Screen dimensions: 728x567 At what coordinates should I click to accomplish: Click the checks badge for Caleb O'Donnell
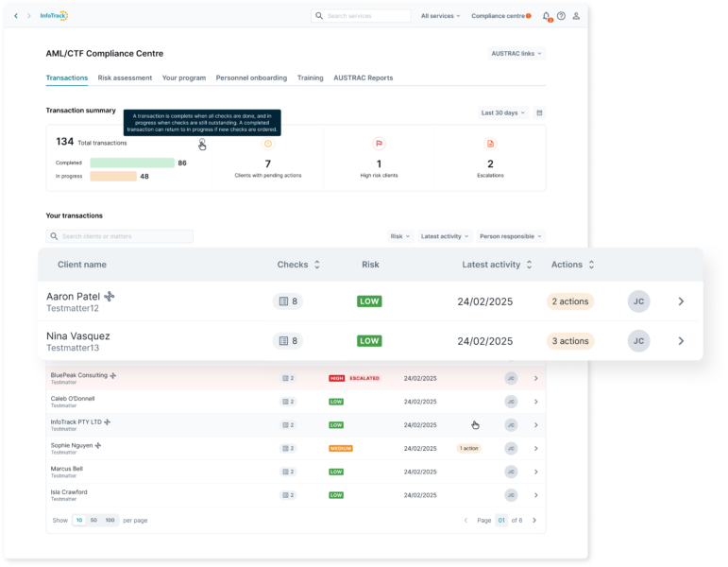[x=288, y=402]
